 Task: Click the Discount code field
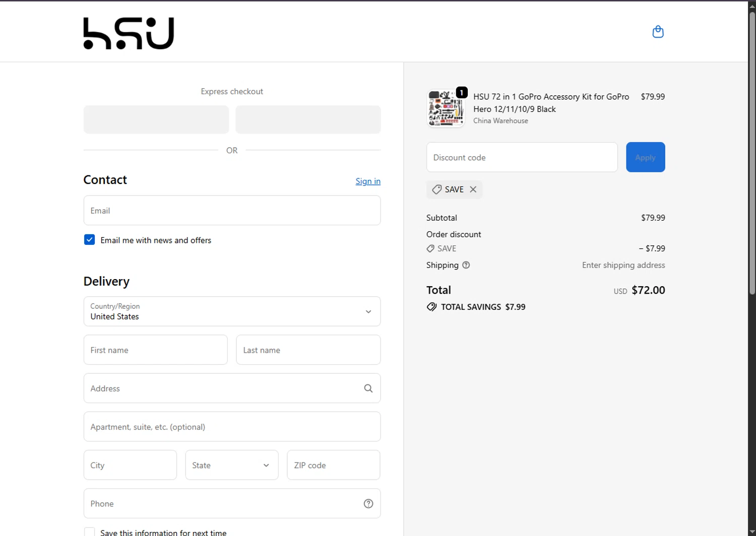pos(522,157)
